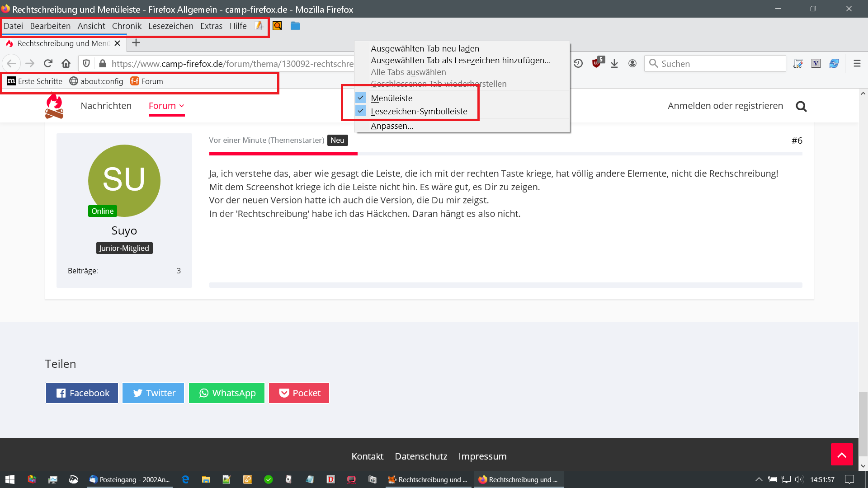Open the Downloads arrow icon
The width and height of the screenshot is (868, 488).
(x=614, y=64)
